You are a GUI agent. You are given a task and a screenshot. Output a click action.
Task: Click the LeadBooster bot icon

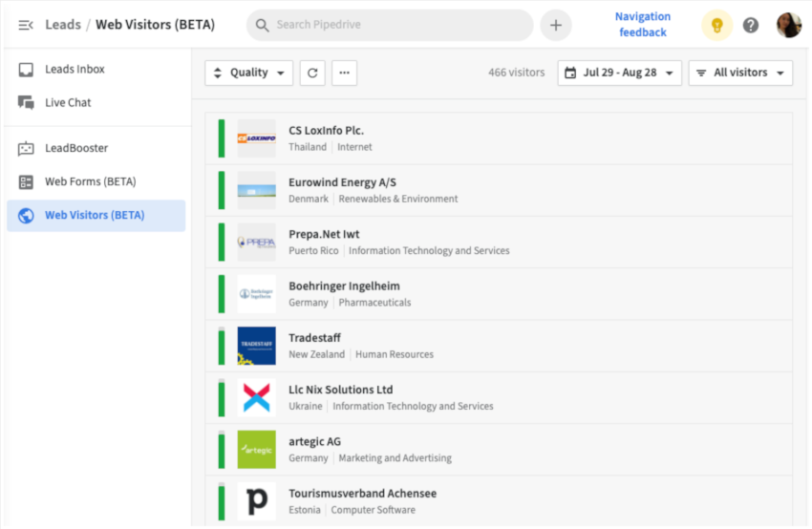point(26,148)
